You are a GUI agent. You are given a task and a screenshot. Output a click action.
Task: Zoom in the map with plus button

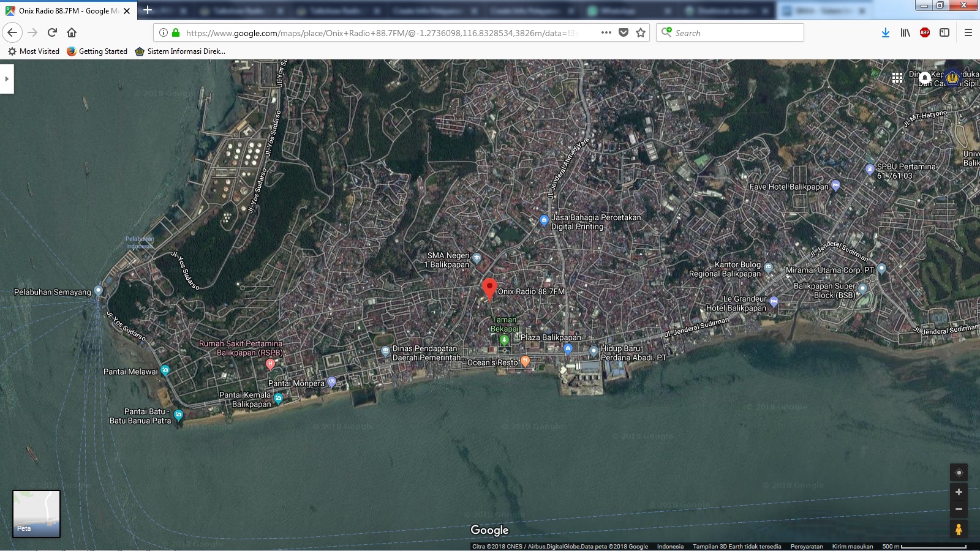[959, 492]
